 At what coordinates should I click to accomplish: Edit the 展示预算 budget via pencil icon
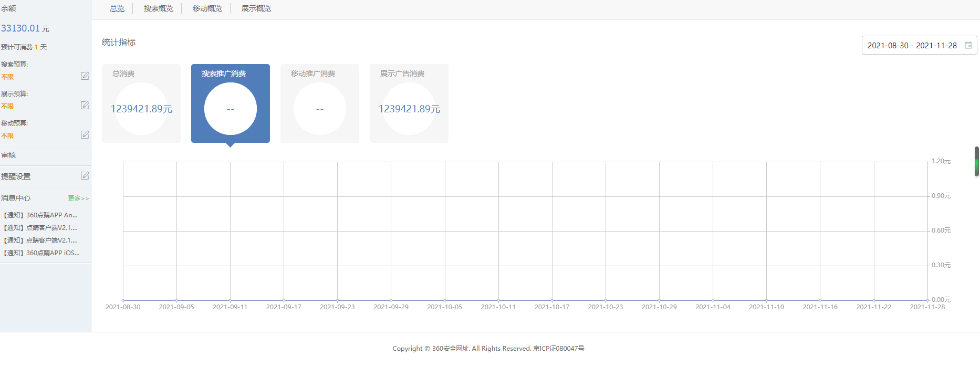(85, 106)
